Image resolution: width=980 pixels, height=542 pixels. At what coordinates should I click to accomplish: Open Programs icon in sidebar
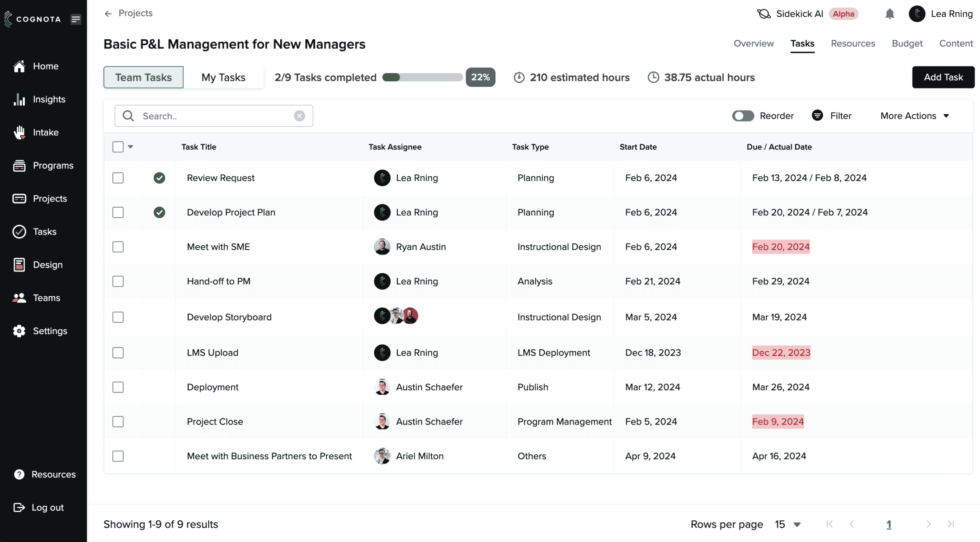point(19,166)
